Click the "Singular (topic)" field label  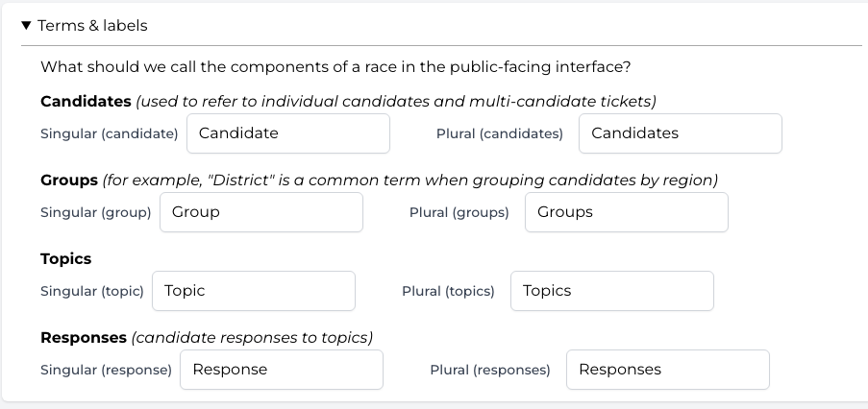point(92,292)
